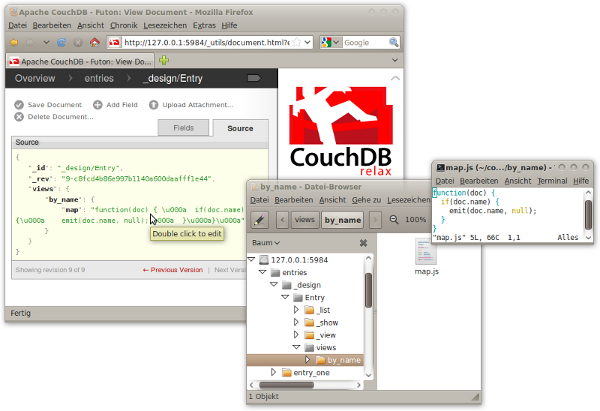Click the 127.0.0.1:5984 drive icon
600x411 pixels.
[264, 260]
